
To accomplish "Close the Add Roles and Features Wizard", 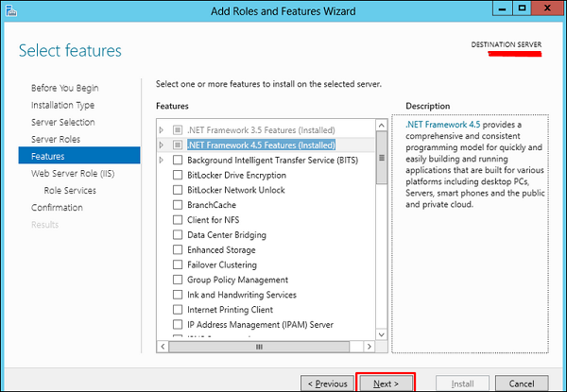I will (547, 9).
